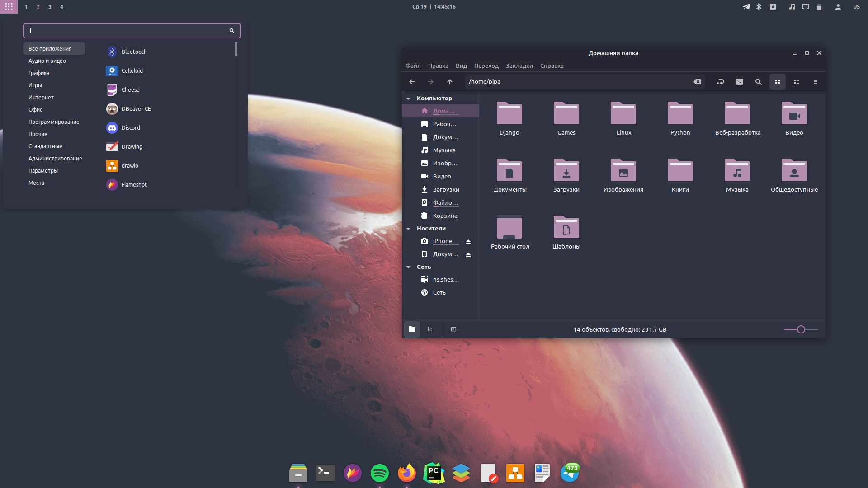The height and width of the screenshot is (488, 868).
Task: Collapse the Носители section
Action: point(408,229)
